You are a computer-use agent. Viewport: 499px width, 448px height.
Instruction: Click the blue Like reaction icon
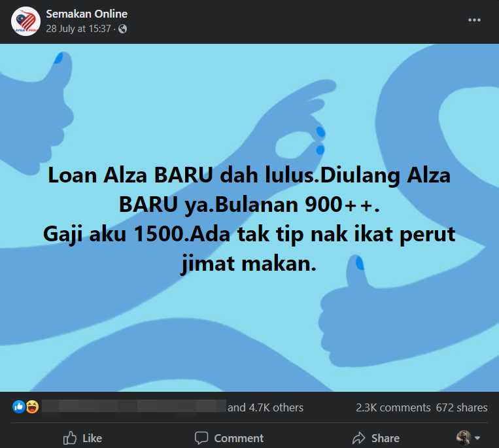pos(19,407)
